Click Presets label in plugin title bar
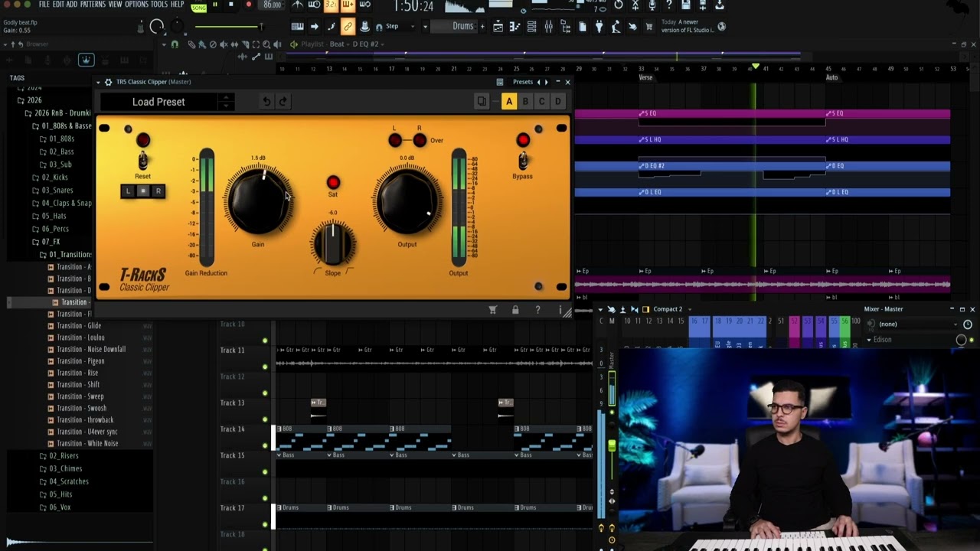The height and width of the screenshot is (551, 980). [523, 82]
